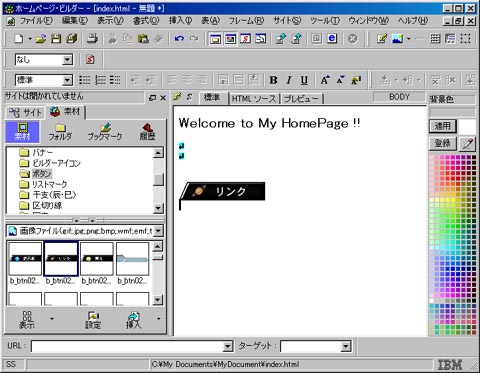Open the 挿入 Insert menu
The width and height of the screenshot is (480, 373).
180,21
